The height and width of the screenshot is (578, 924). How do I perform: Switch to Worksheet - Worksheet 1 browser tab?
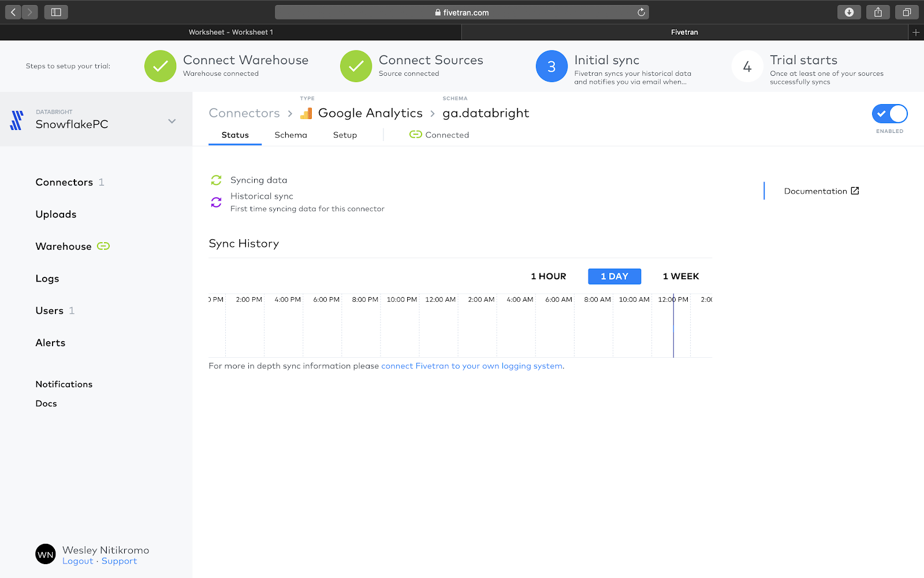(231, 32)
